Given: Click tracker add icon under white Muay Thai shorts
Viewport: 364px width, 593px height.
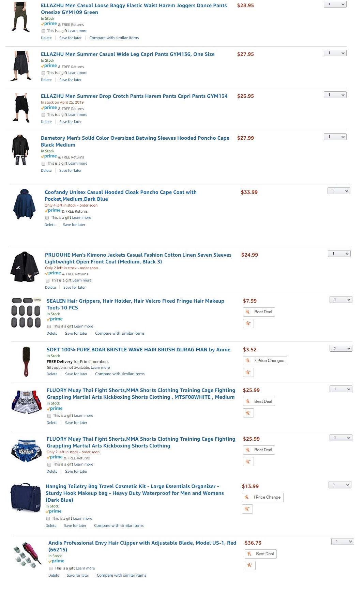Looking at the screenshot, I should coord(248,413).
